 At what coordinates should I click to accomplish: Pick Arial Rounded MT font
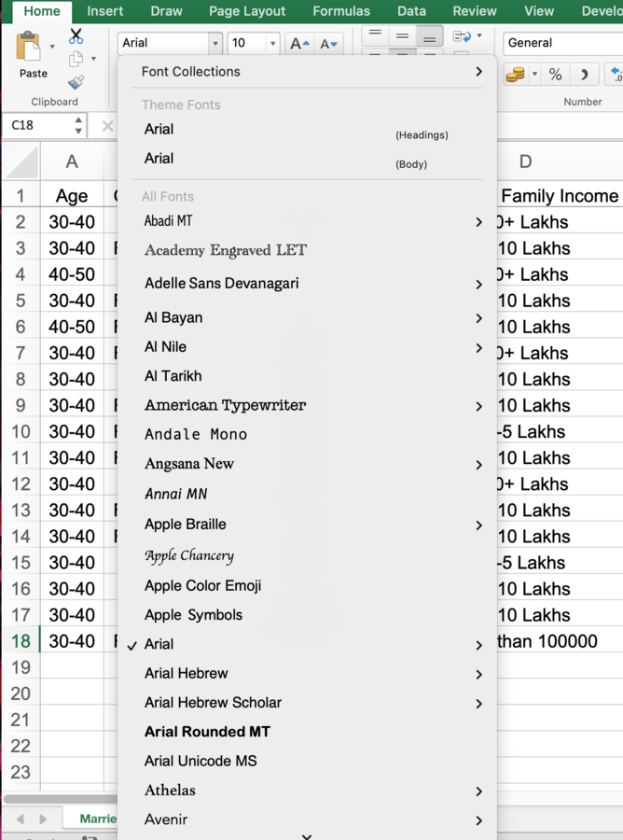(207, 732)
